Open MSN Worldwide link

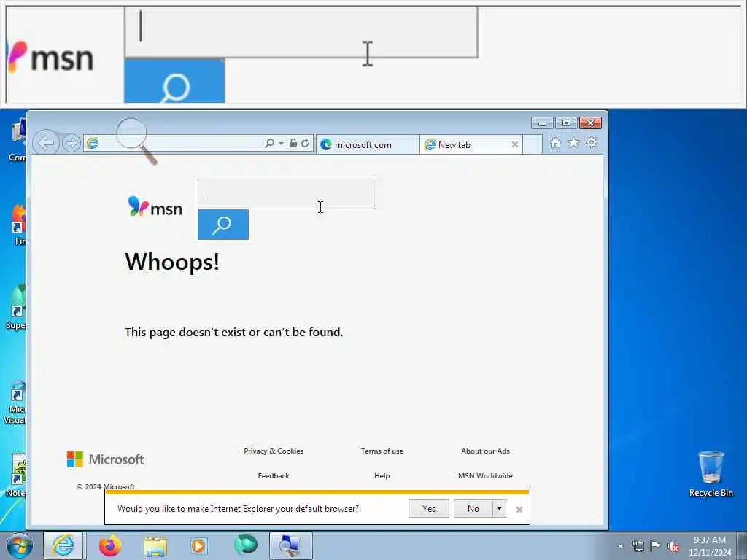tap(485, 475)
